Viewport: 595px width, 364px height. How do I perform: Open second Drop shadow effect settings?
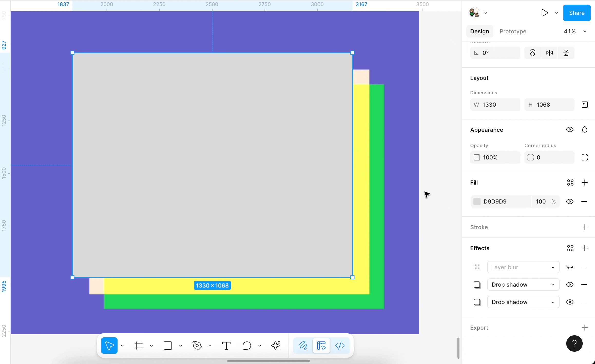tap(477, 302)
